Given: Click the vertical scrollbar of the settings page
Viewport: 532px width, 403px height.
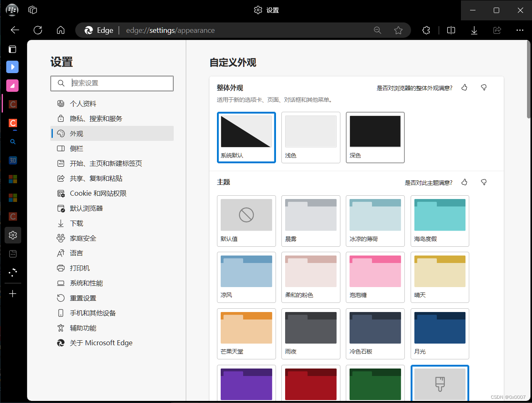Looking at the screenshot, I should (529, 79).
